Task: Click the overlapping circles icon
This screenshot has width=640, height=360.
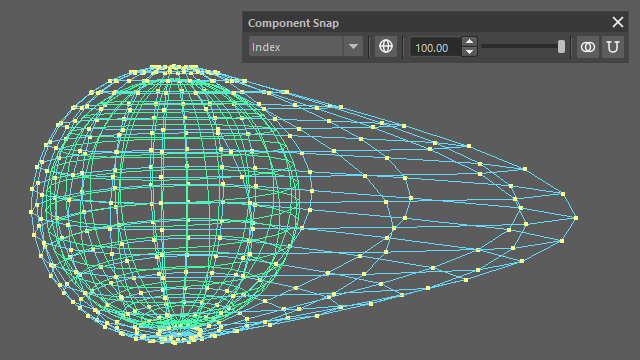Action: [588, 47]
